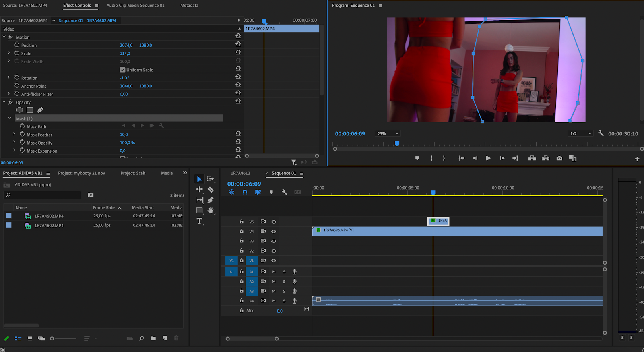
Task: Toggle Snap in timeline magnet icon
Action: pos(245,193)
